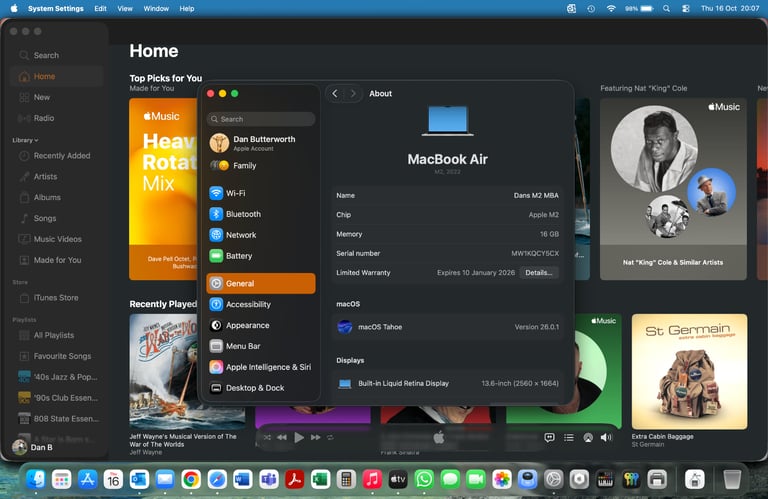Click the Details… warranty button

539,272
